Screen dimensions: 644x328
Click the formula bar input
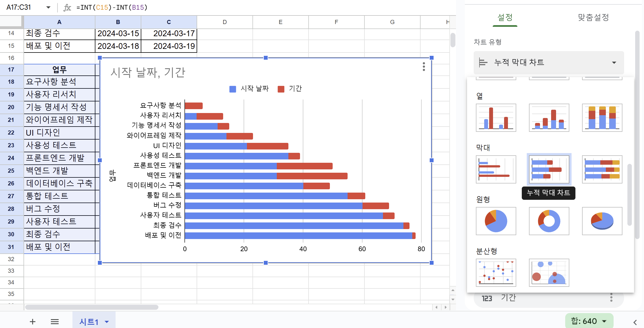263,7
